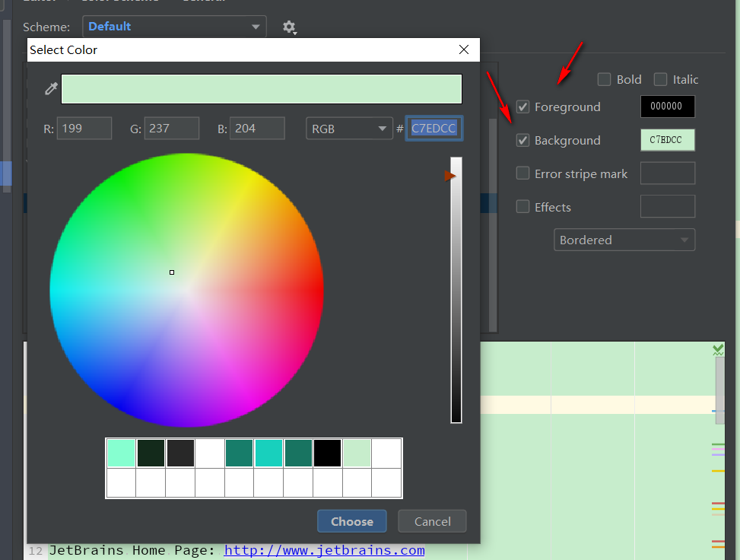Toggle the Bold checkbox
Viewport: 740px width, 560px height.
[x=604, y=79]
